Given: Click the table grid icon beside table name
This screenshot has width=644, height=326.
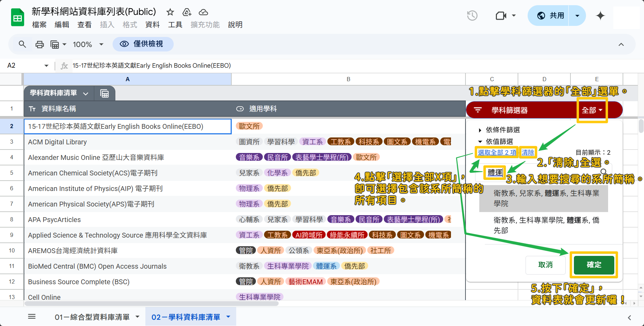Looking at the screenshot, I should pyautogui.click(x=104, y=94).
